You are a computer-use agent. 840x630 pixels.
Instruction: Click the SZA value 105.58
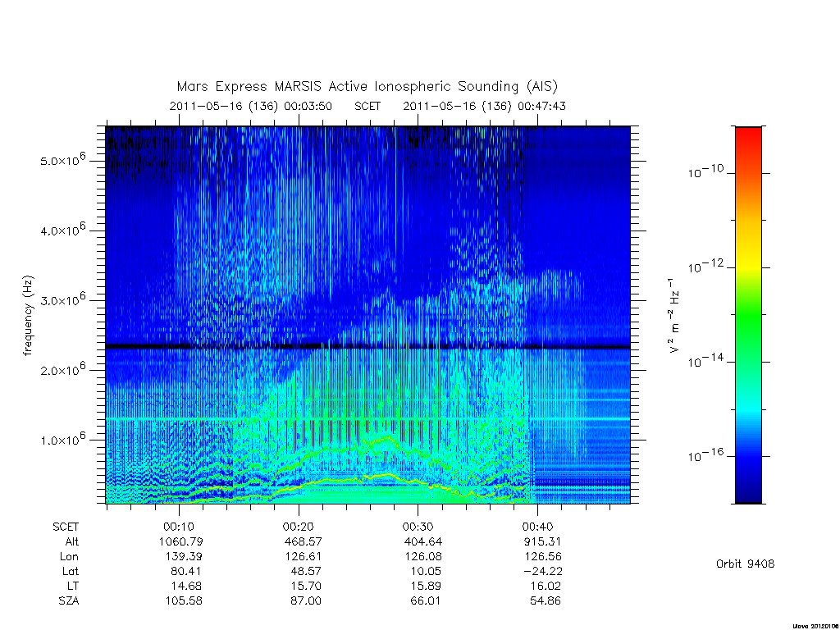(184, 601)
